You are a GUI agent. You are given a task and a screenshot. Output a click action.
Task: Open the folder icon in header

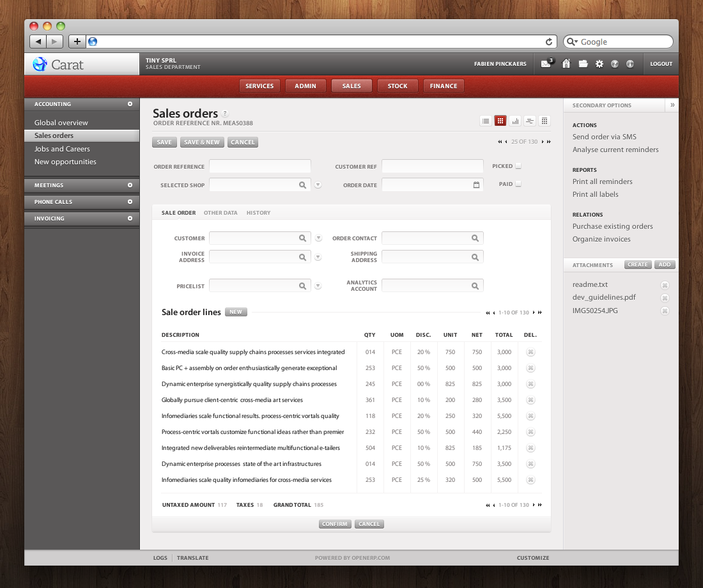click(x=583, y=64)
